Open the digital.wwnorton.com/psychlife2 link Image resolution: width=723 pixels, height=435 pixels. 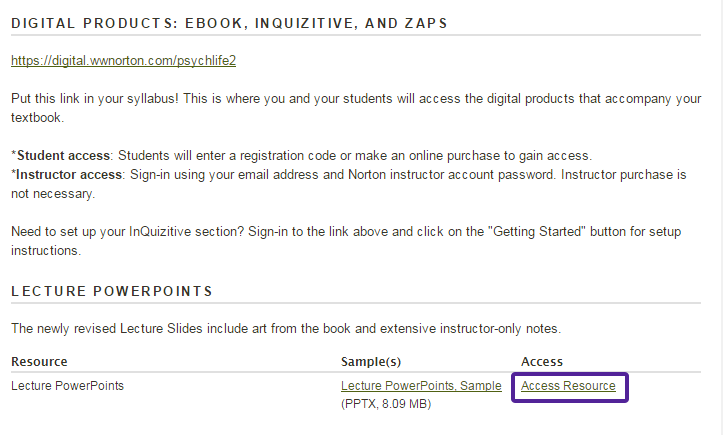124,60
